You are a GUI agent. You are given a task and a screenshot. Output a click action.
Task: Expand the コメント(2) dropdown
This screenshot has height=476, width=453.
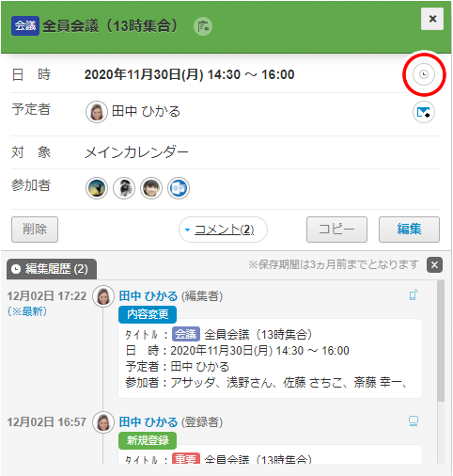click(223, 230)
